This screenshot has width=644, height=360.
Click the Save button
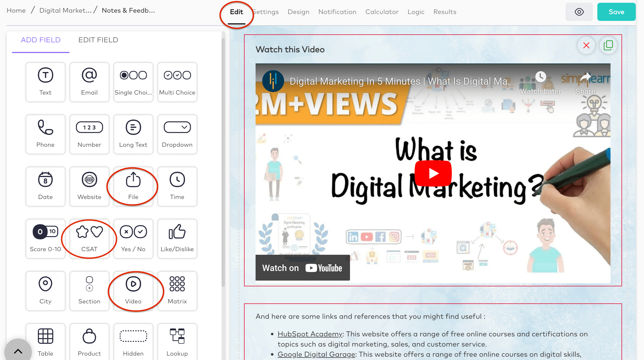pyautogui.click(x=616, y=12)
